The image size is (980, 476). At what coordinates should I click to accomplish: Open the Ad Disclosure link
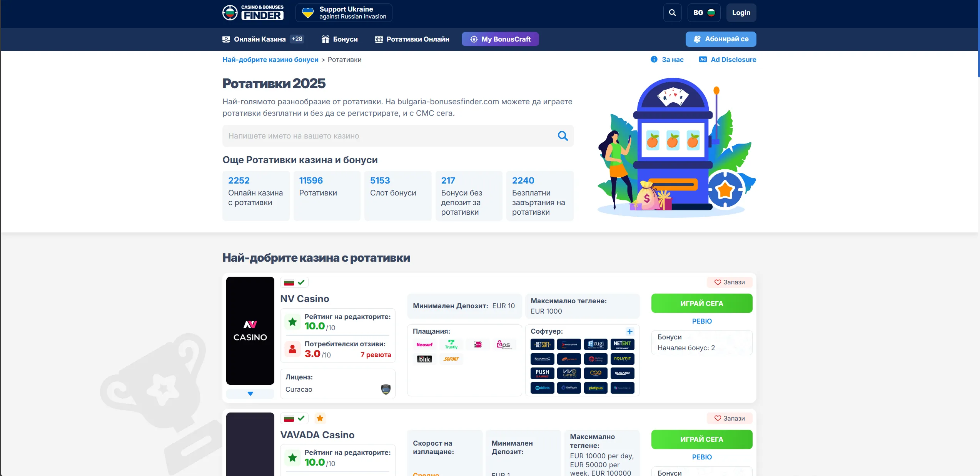coord(728,60)
